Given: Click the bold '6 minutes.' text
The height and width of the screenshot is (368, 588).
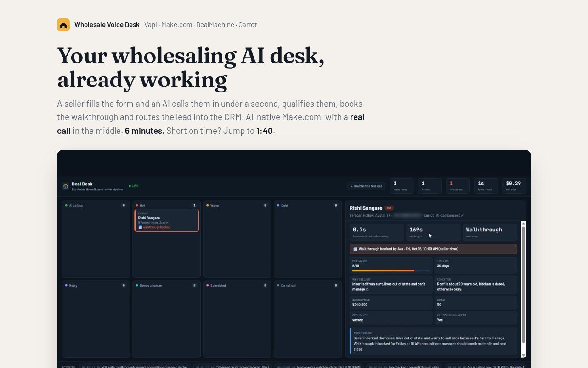Looking at the screenshot, I should point(144,131).
